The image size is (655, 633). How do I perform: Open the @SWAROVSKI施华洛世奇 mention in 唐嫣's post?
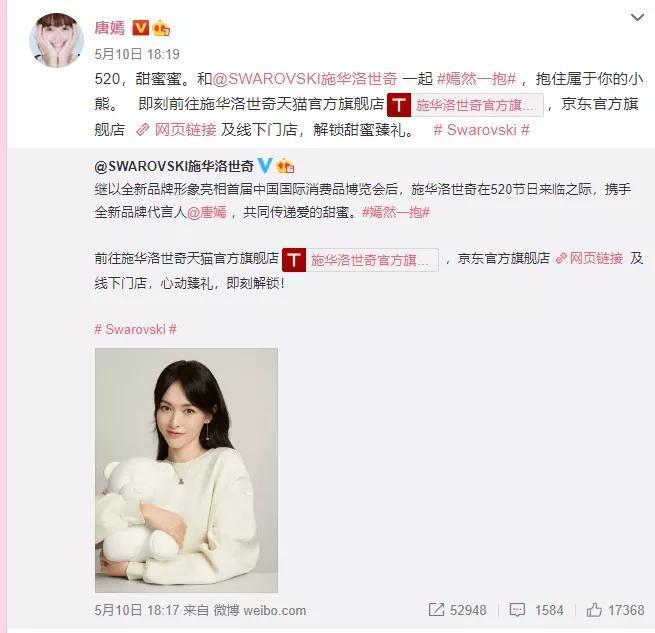click(x=305, y=79)
